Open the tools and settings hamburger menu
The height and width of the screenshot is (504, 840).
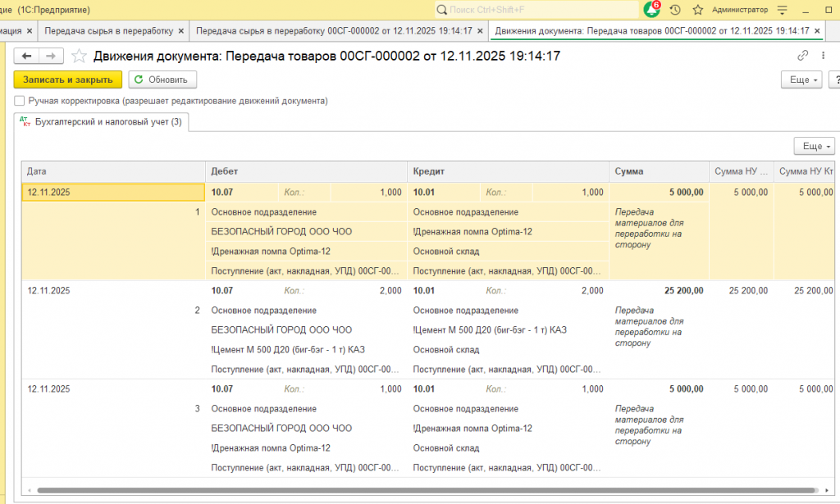pos(783,10)
